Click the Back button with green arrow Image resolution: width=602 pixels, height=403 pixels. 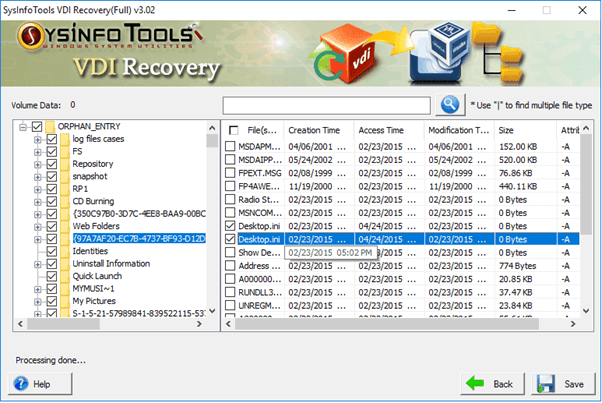pos(493,384)
